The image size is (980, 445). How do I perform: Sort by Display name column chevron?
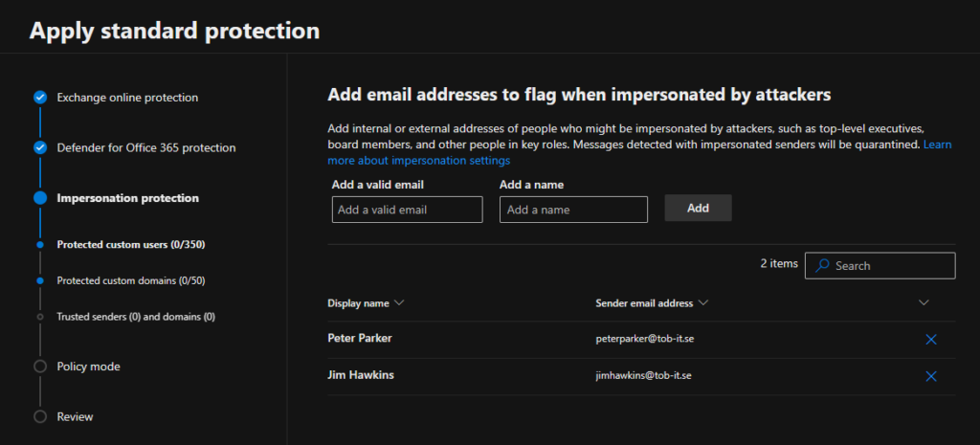click(x=399, y=303)
